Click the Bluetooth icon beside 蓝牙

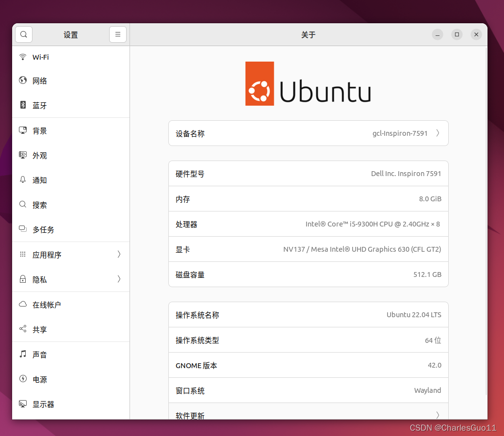[x=22, y=105]
